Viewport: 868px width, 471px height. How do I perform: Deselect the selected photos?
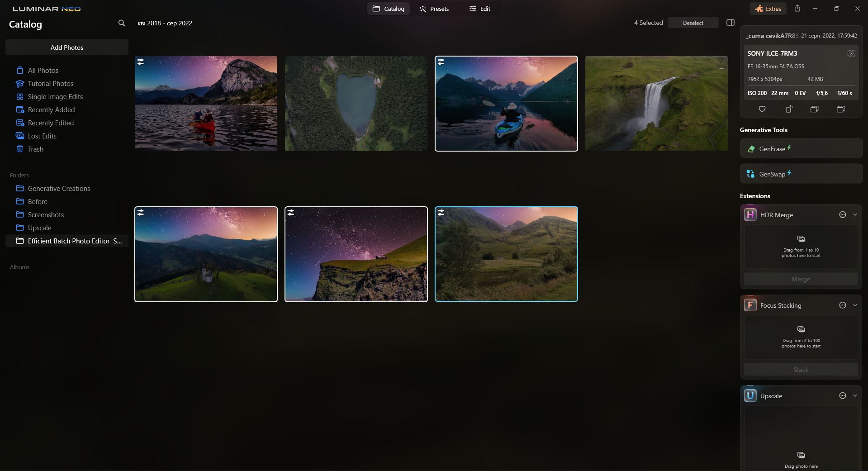(693, 23)
